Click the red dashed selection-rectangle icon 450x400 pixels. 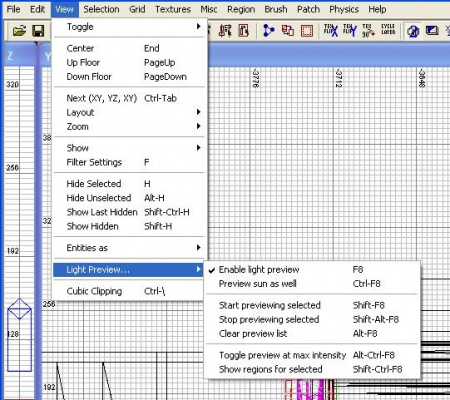tap(307, 31)
